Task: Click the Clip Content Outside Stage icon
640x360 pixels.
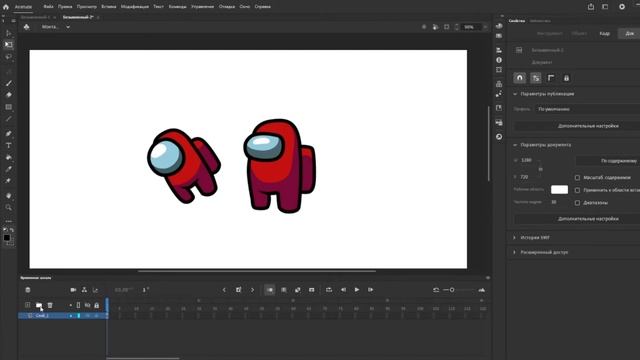Action: point(447,27)
